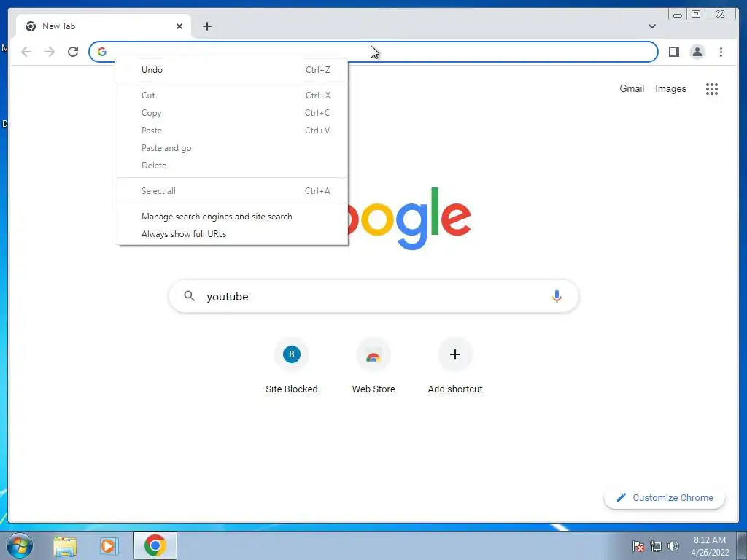Open the side panel icon

673,52
